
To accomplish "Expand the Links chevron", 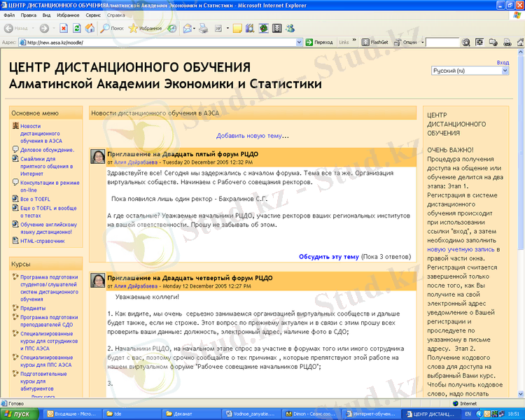I will pos(354,40).
